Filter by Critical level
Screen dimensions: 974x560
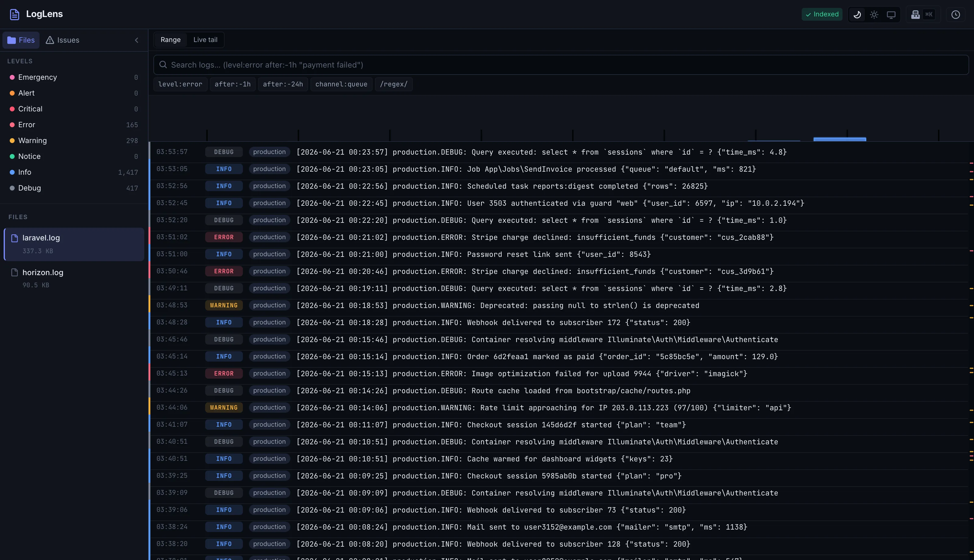point(74,109)
